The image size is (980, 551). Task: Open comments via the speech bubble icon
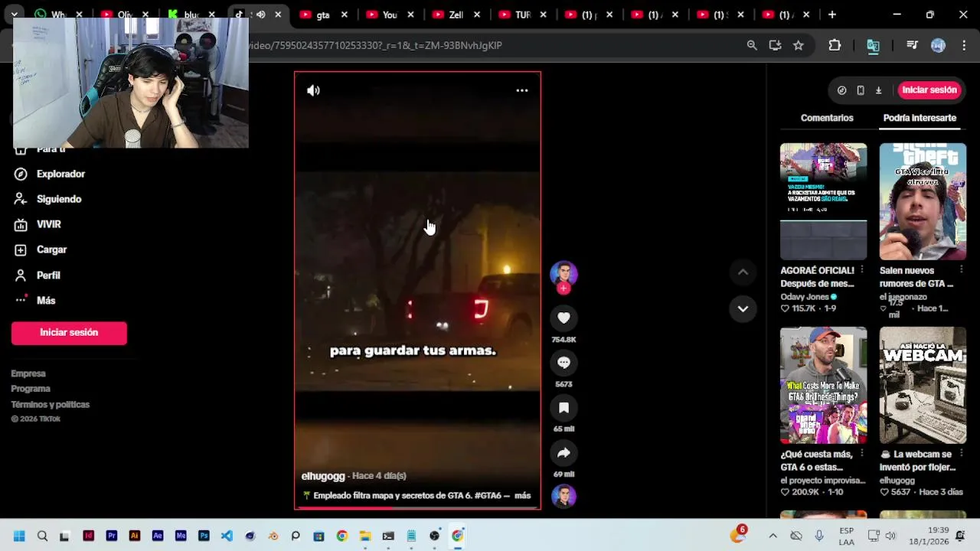[x=563, y=363]
